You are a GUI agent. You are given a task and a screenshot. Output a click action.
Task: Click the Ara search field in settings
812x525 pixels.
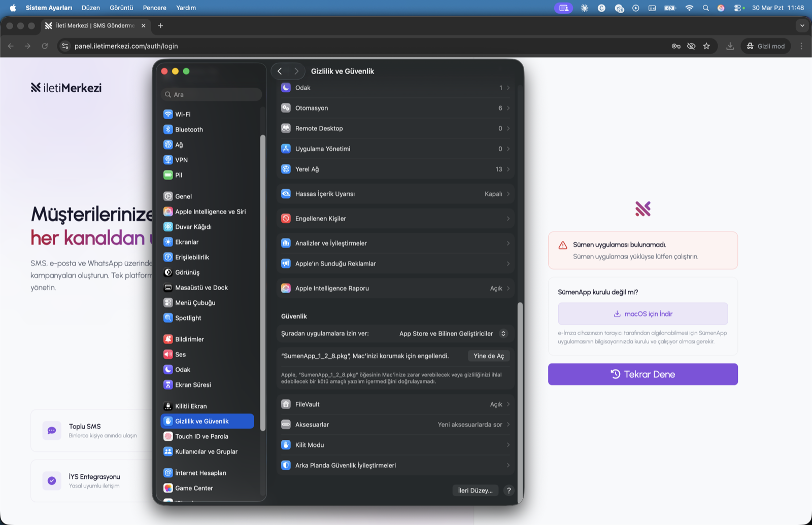pyautogui.click(x=211, y=94)
